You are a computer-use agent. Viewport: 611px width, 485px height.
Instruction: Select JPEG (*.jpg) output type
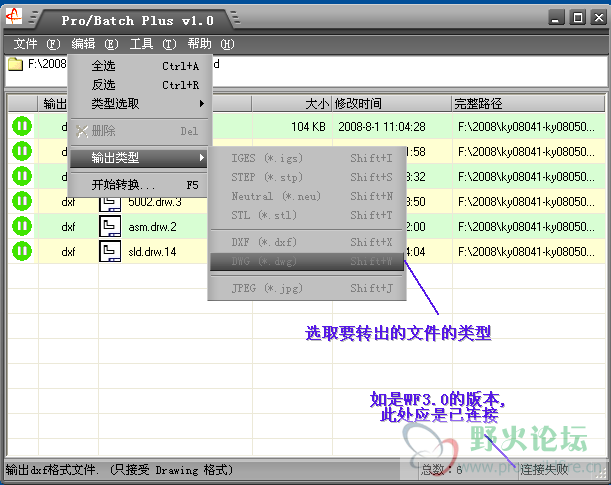307,288
